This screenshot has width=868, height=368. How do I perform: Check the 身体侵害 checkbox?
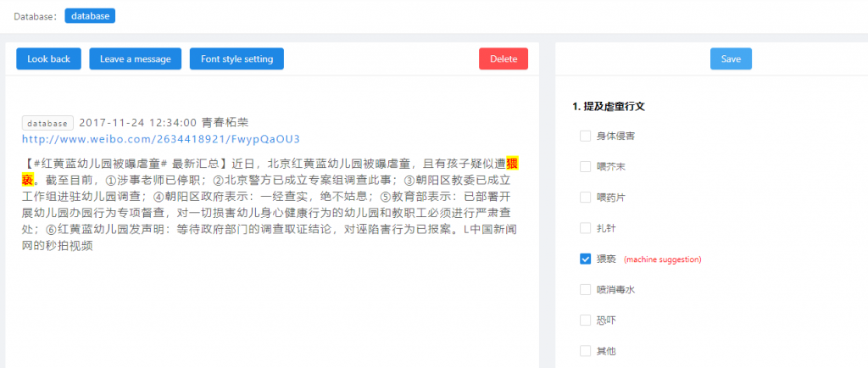(x=585, y=136)
